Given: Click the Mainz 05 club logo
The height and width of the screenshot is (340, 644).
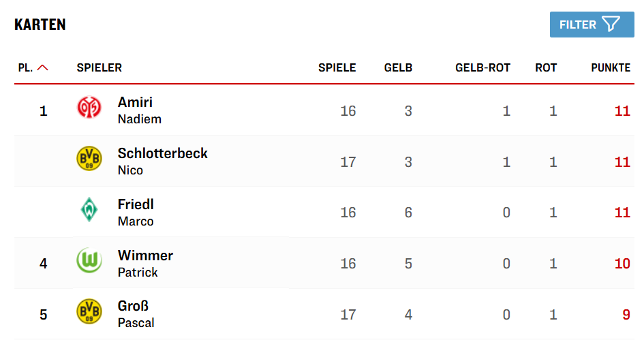Looking at the screenshot, I should [x=89, y=108].
